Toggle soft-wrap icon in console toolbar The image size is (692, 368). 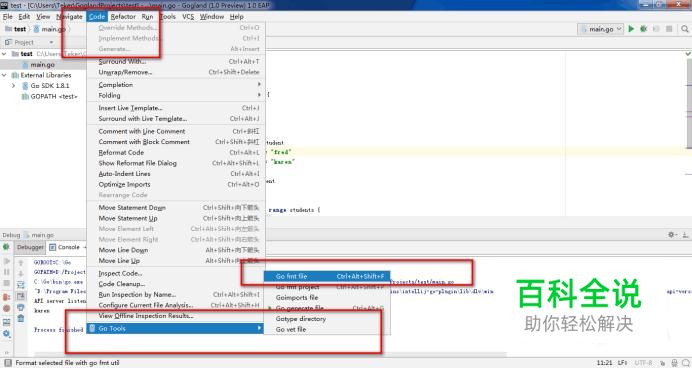[21, 285]
